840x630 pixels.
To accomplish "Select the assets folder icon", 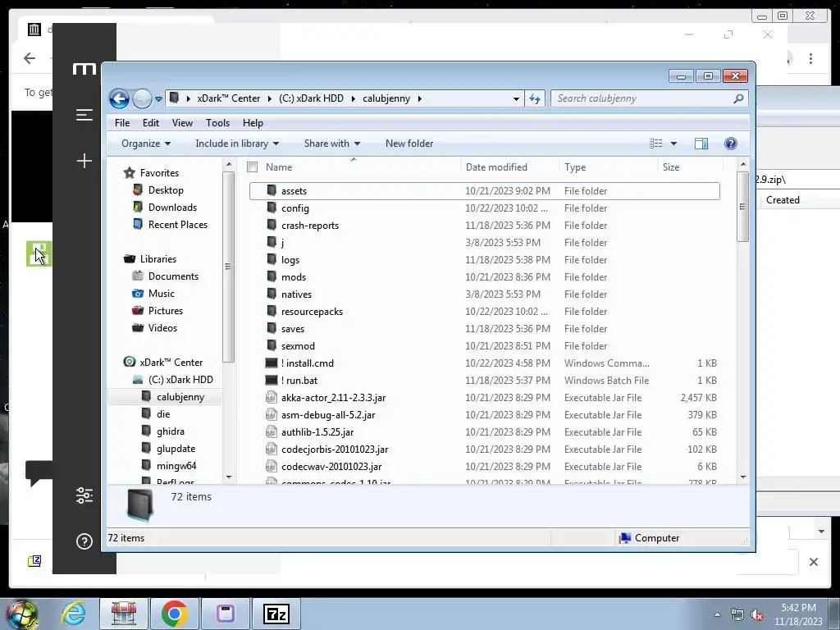I will pyautogui.click(x=272, y=190).
